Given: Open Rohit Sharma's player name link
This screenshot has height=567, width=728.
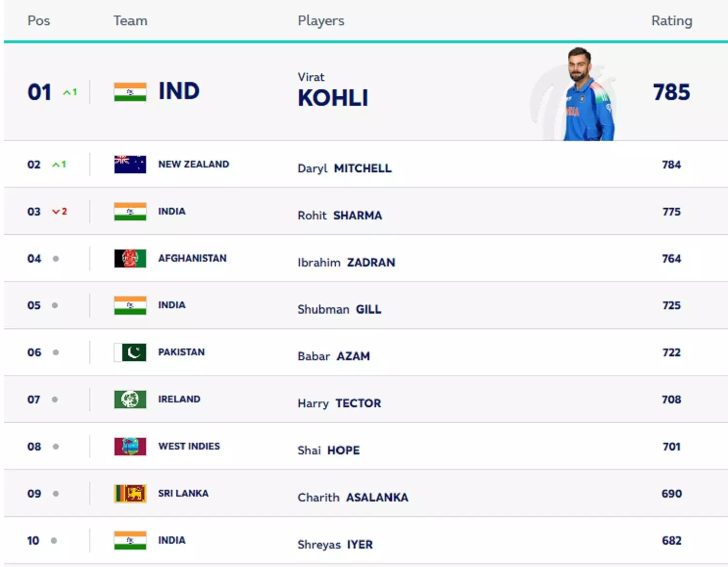Looking at the screenshot, I should (x=340, y=216).
